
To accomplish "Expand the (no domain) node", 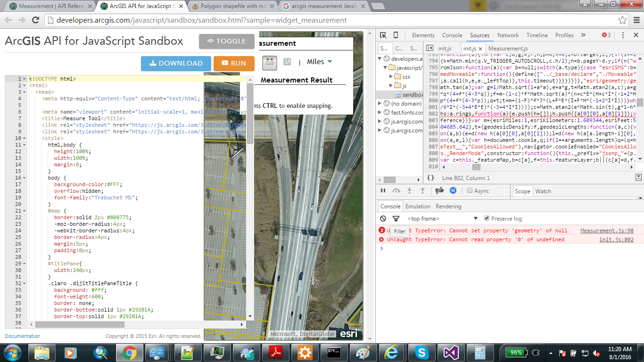I will tap(380, 103).
